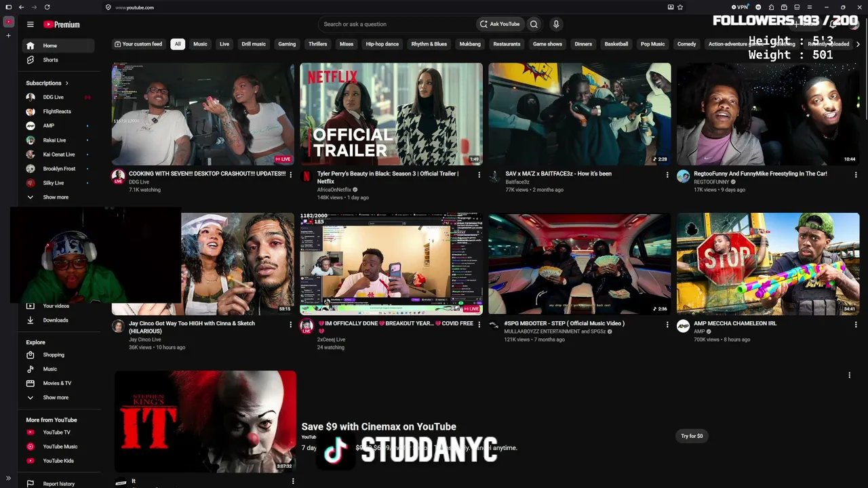
Task: Reload the page with the refresh icon
Action: pyautogui.click(x=47, y=7)
